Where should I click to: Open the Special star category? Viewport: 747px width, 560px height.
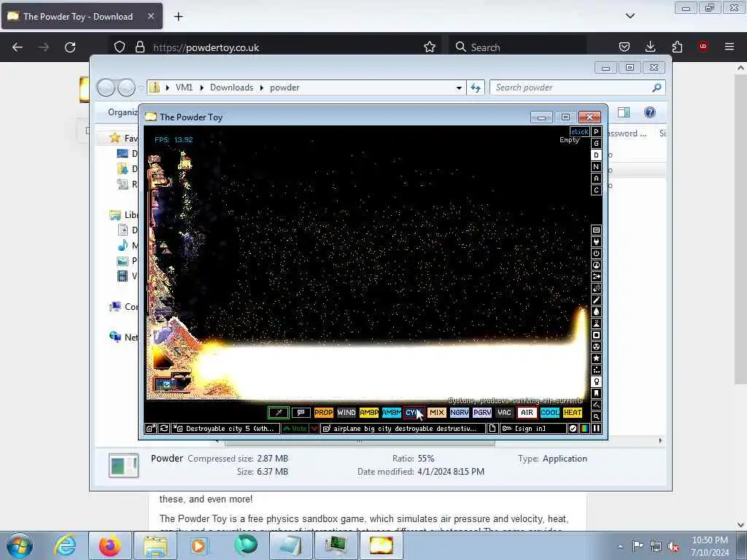click(596, 359)
